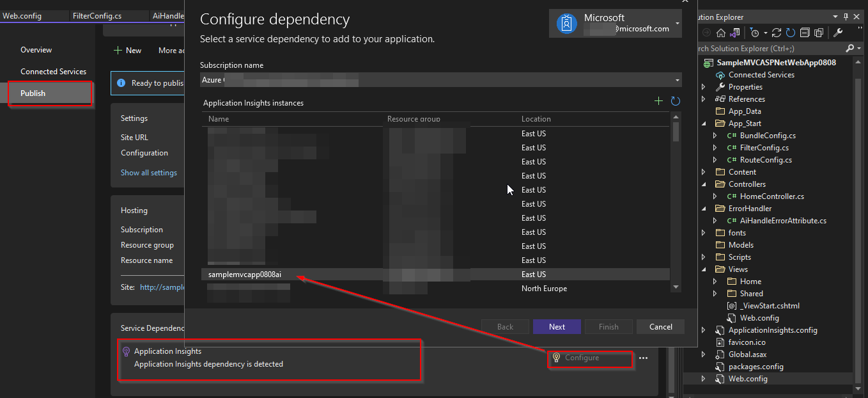The width and height of the screenshot is (868, 398).
Task: Select the samplemvcapp0808ai instance row
Action: tap(436, 275)
